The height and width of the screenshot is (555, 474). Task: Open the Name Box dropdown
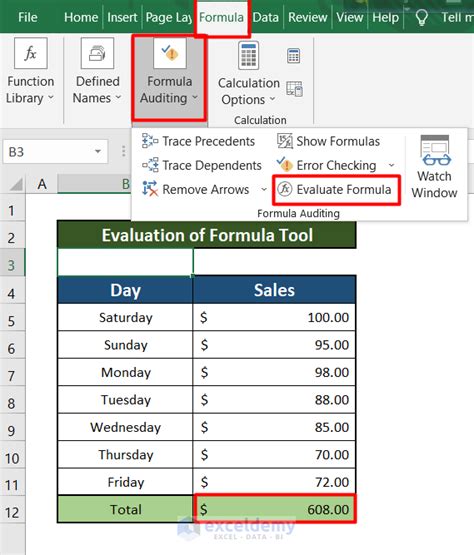(98, 152)
